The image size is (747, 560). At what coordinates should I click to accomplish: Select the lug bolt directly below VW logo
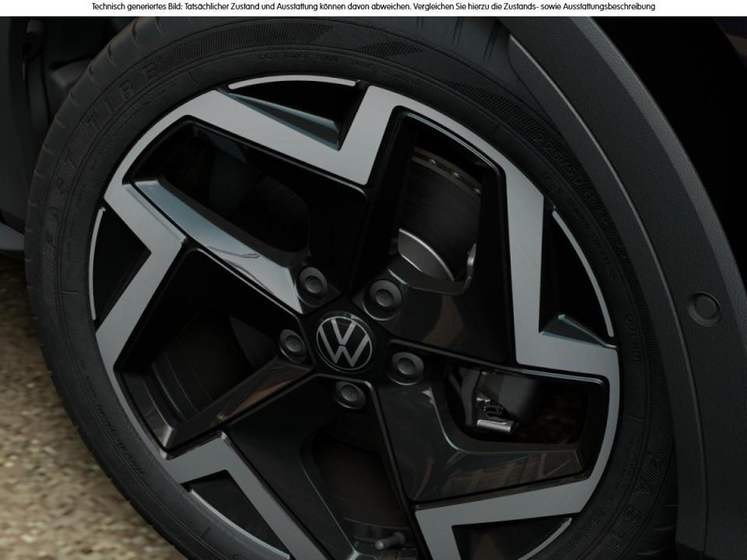coord(349,394)
